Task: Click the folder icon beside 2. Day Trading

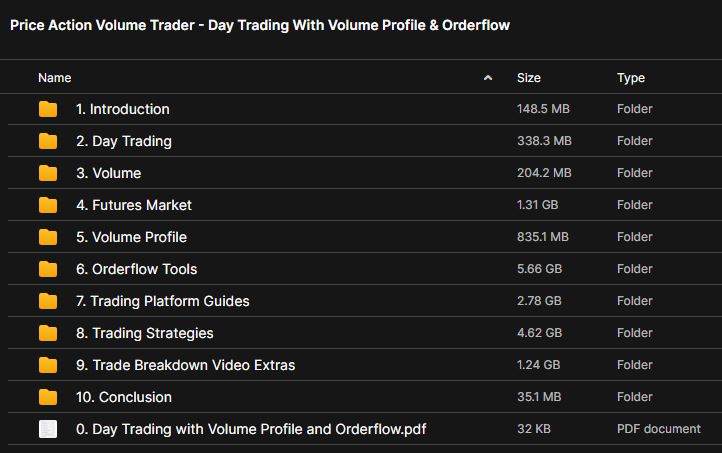Action: [48, 141]
